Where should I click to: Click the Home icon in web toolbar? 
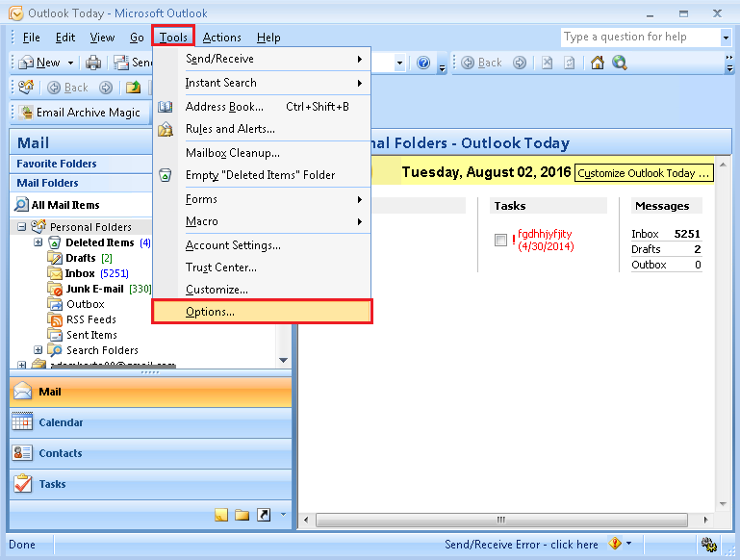[x=597, y=63]
